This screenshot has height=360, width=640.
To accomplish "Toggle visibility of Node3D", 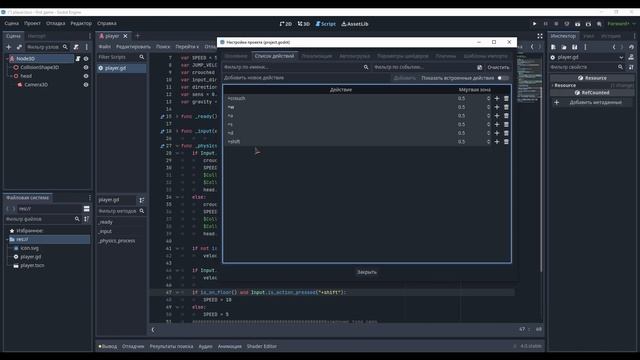I will tap(86, 59).
